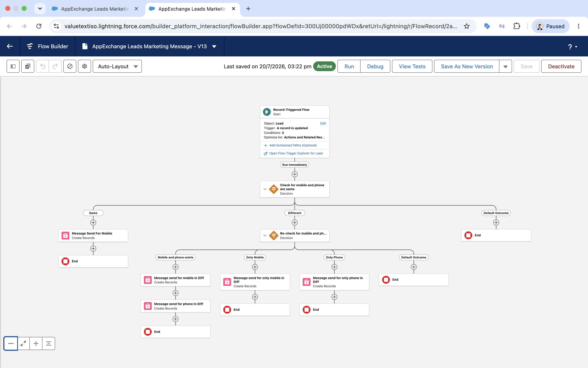Click the Flow Builder back arrow
Viewport: 588px width, 368px height.
(10, 46)
